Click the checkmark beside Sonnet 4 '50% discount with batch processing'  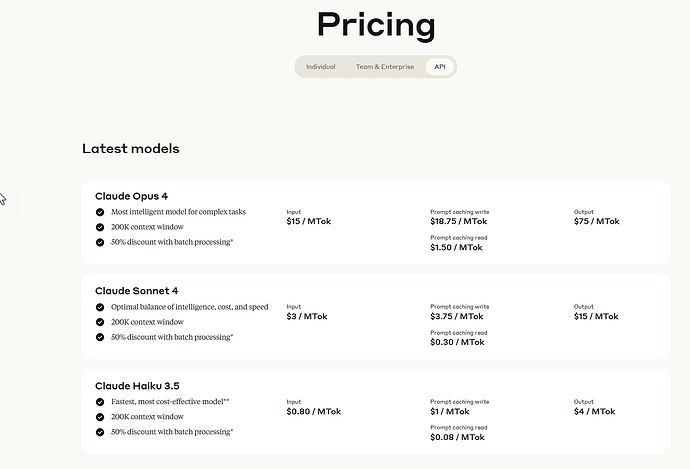click(x=100, y=337)
